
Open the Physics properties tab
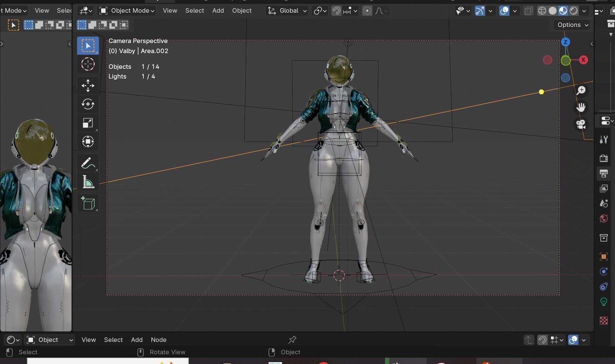coord(603,272)
